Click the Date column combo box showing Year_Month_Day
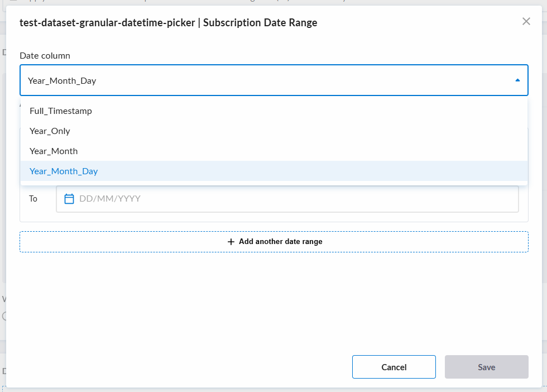Image resolution: width=547 pixels, height=392 pixels. [x=274, y=80]
